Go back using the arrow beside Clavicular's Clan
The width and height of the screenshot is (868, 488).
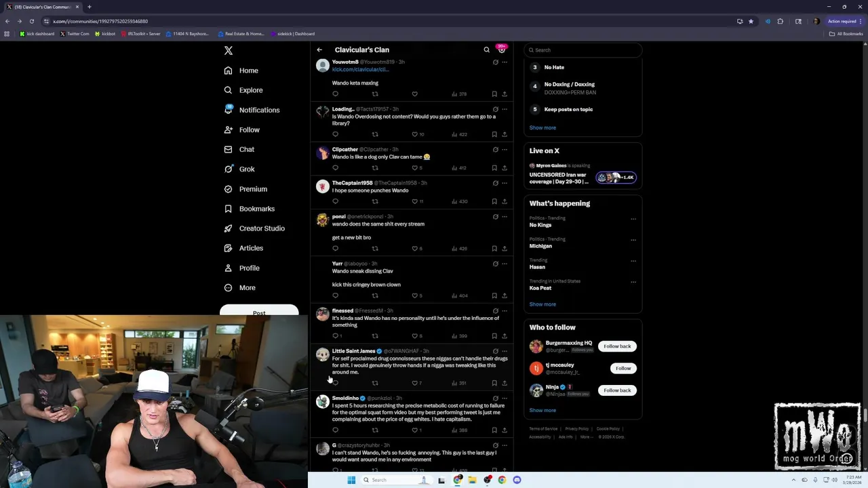pos(319,49)
